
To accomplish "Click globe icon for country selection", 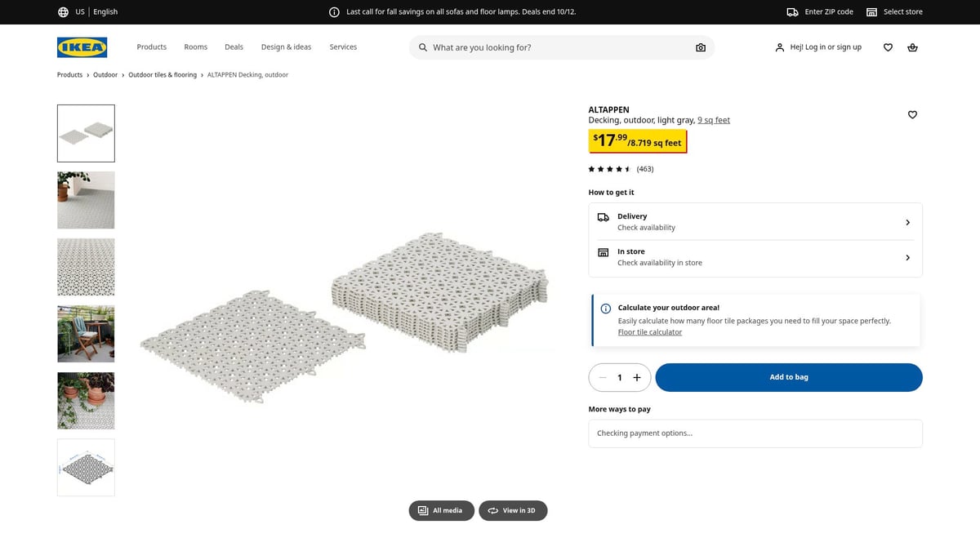I will 63,12.
